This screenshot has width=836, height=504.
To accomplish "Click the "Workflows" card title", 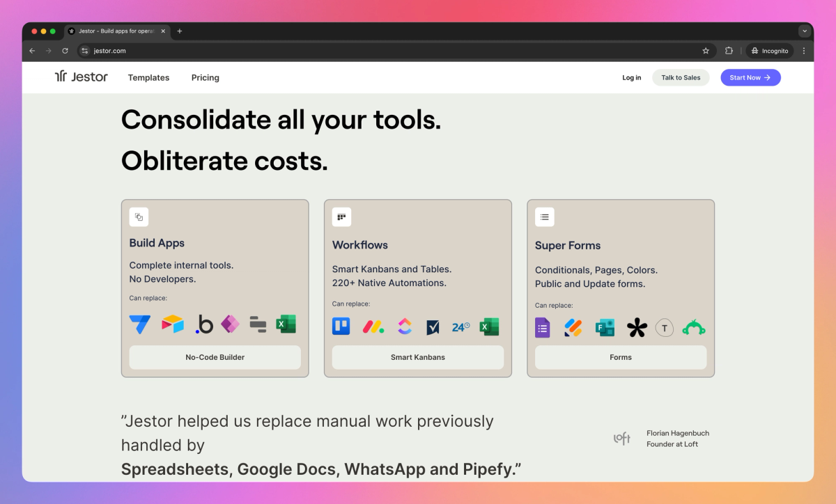I will point(360,245).
